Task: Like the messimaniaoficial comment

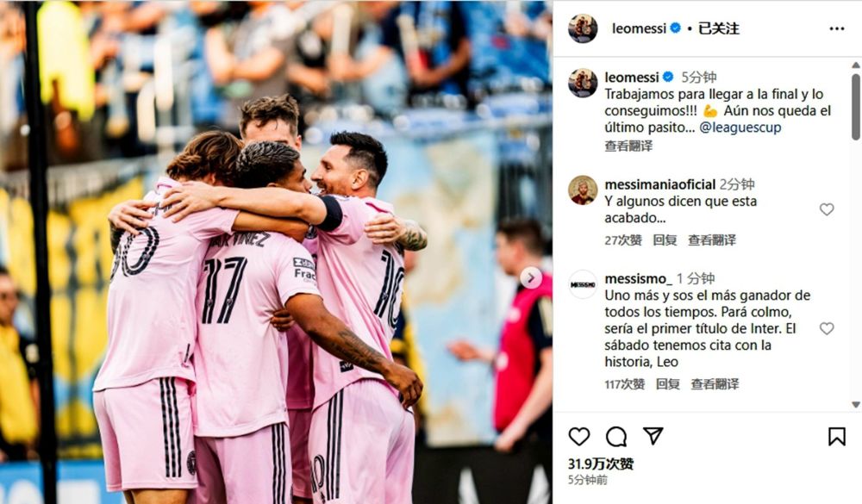Action: [x=827, y=209]
